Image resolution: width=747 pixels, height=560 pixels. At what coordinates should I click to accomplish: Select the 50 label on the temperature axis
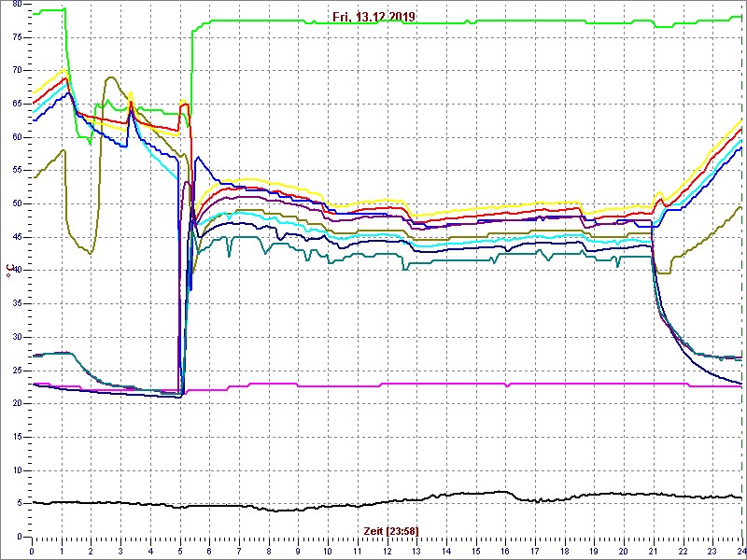coord(16,204)
